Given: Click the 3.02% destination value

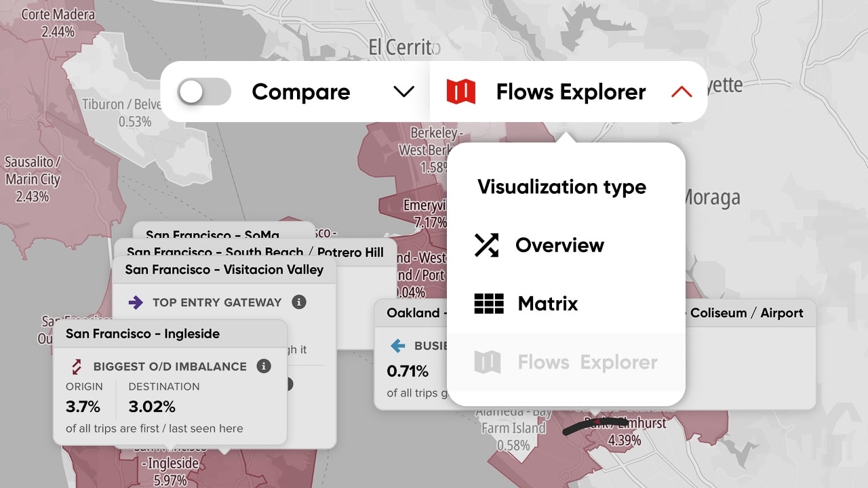Looking at the screenshot, I should tap(152, 407).
